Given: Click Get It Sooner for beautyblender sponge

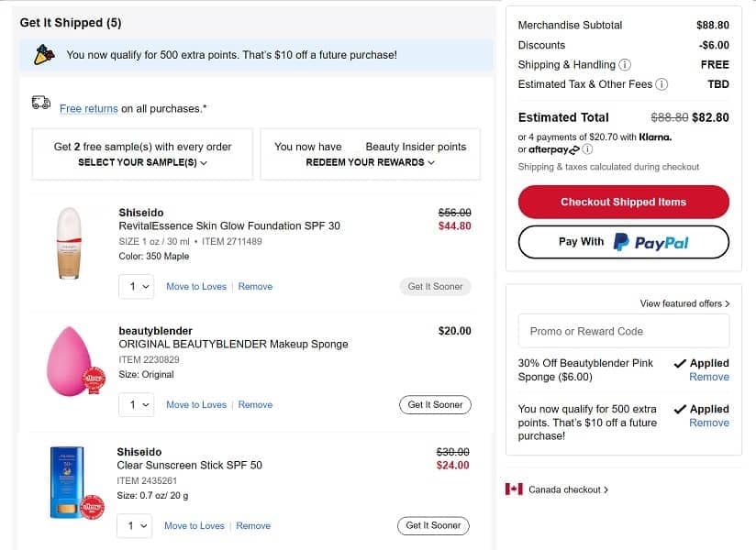Looking at the screenshot, I should [435, 404].
